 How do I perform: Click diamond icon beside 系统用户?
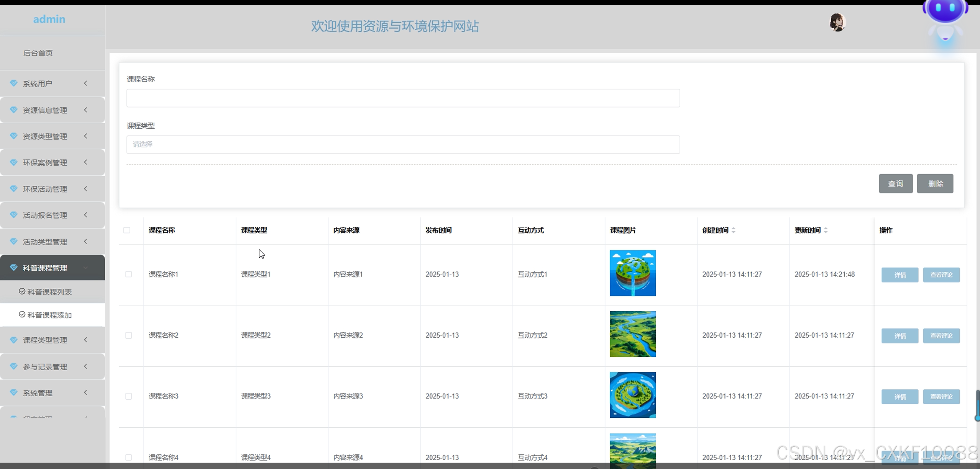[14, 83]
